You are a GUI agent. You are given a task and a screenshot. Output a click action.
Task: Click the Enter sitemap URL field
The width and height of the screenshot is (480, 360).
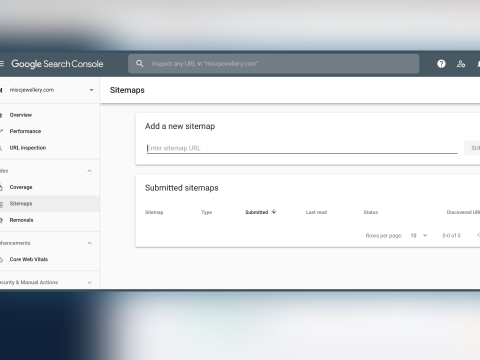point(302,148)
